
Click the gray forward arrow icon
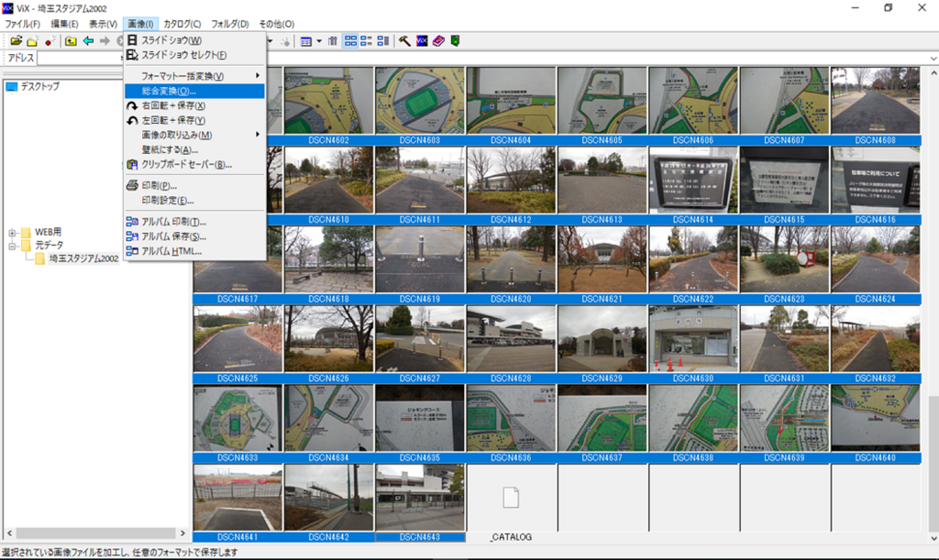(x=105, y=40)
